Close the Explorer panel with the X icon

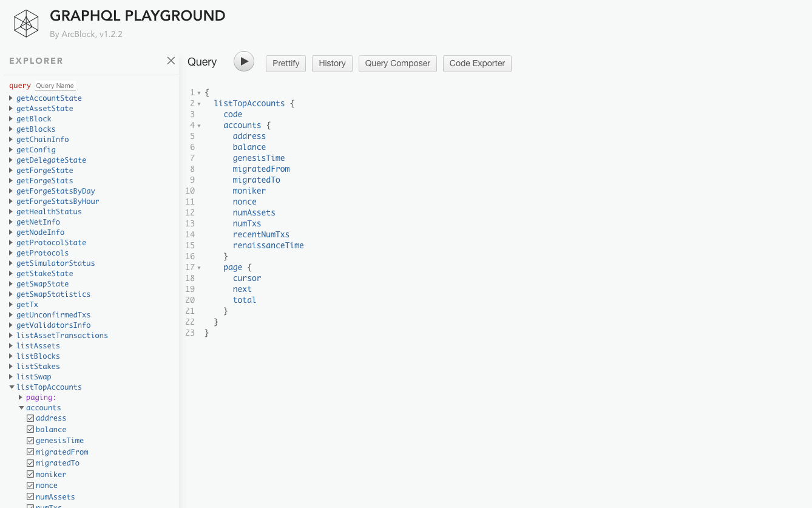(x=171, y=61)
